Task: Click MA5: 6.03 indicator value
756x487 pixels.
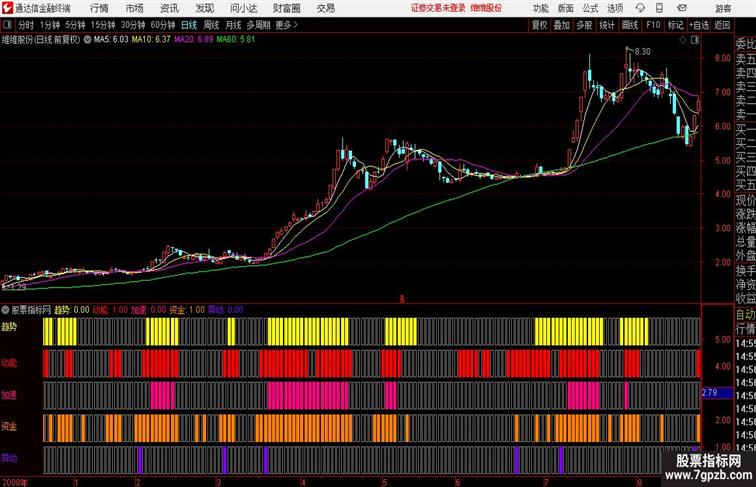Action: pyautogui.click(x=111, y=40)
